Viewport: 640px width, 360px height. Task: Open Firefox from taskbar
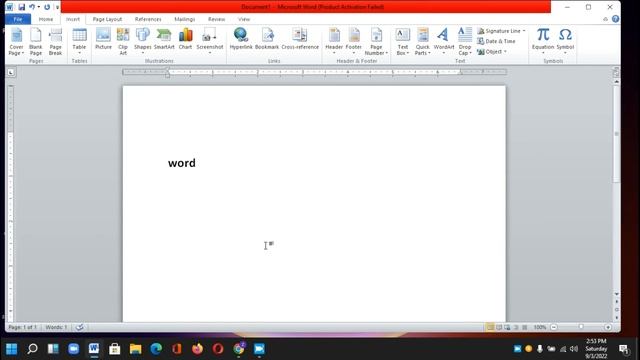click(198, 349)
